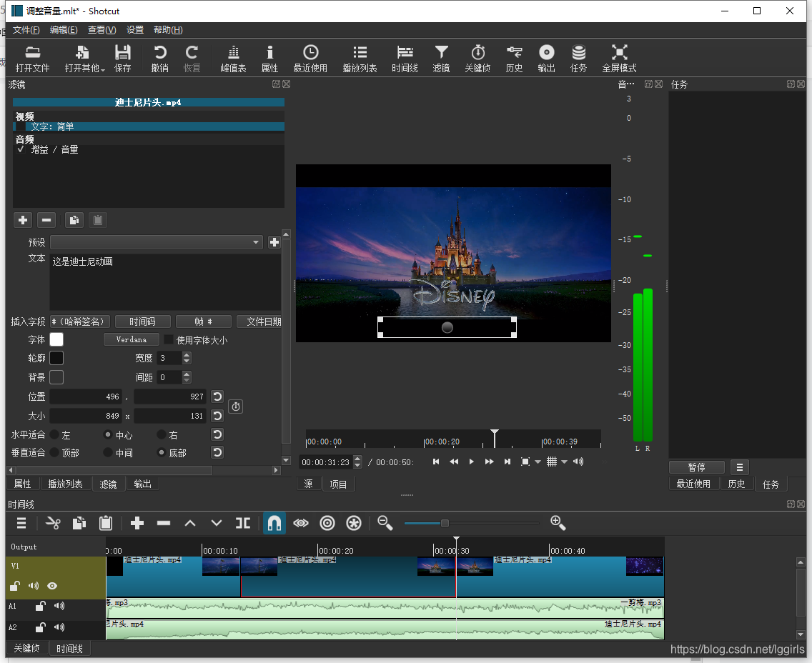Click the 输出 export icon
812x663 pixels.
(x=546, y=59)
